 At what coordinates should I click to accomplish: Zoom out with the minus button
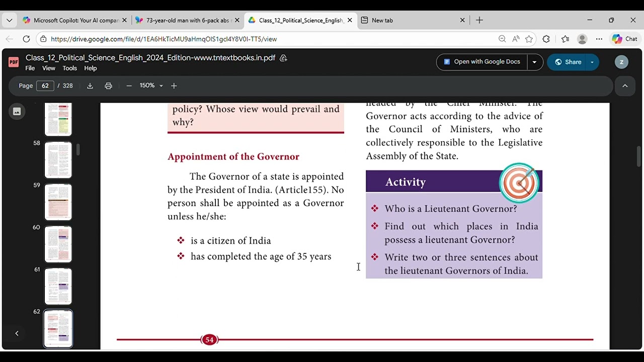[129, 86]
